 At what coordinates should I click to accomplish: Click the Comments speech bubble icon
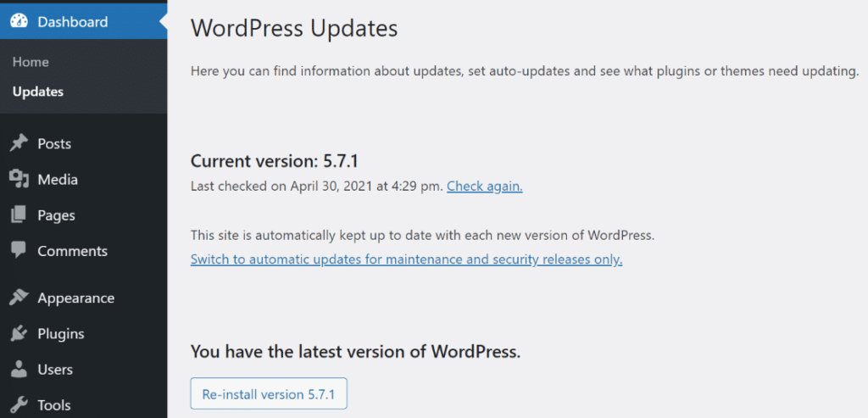[19, 251]
